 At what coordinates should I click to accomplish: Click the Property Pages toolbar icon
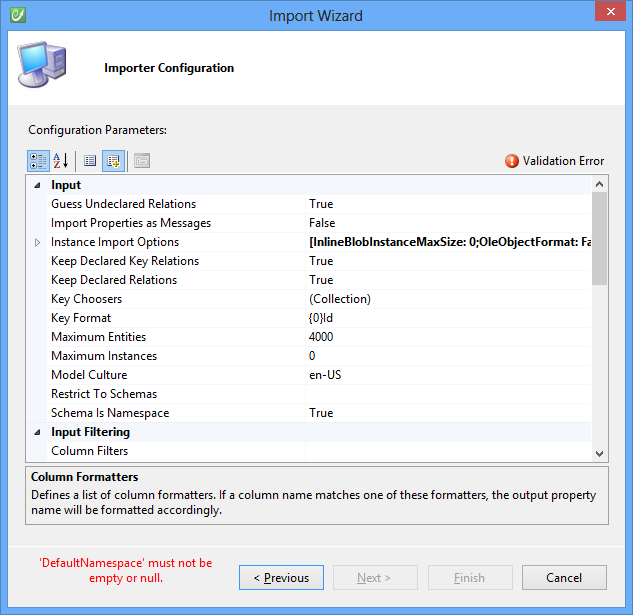[142, 161]
